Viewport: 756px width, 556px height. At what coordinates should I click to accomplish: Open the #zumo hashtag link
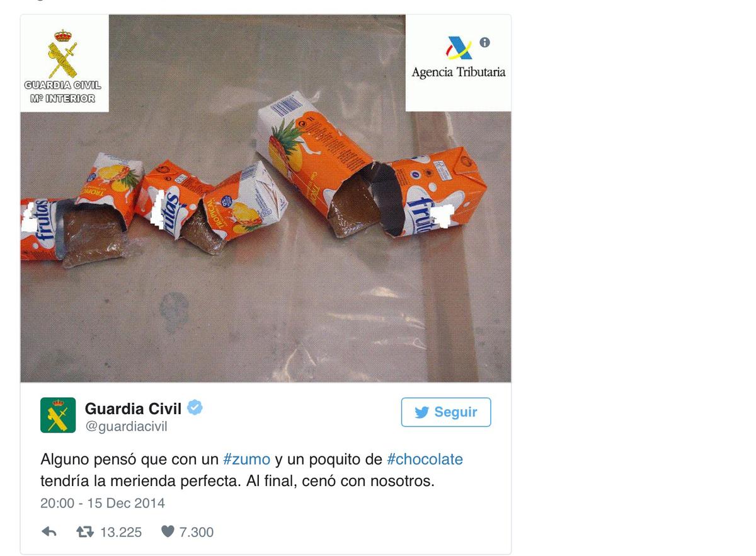pos(247,460)
